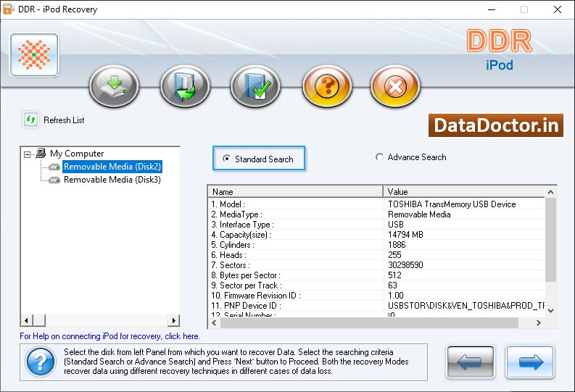575x392 pixels.
Task: Click the book with green checkmark icon
Action: pyautogui.click(x=256, y=86)
